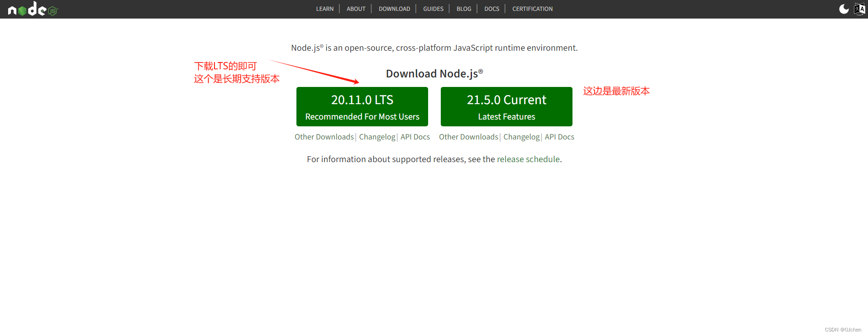The image size is (868, 336).
Task: Download the 20.11.0 LTS version
Action: (362, 106)
